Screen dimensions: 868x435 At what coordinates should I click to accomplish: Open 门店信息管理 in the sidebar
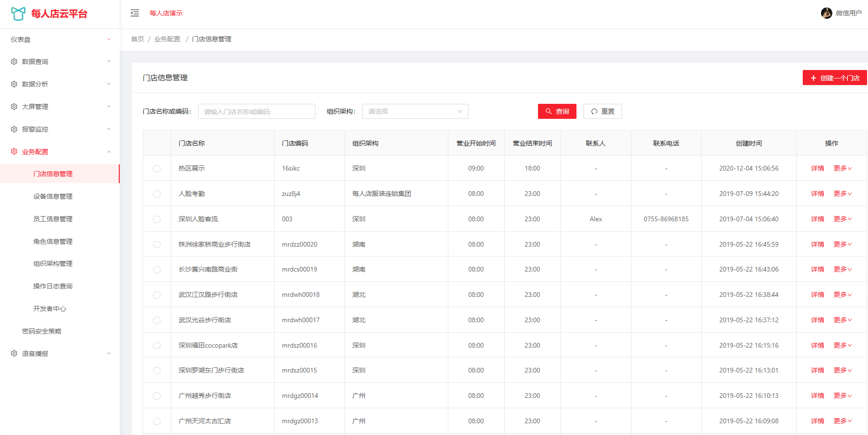click(x=60, y=174)
